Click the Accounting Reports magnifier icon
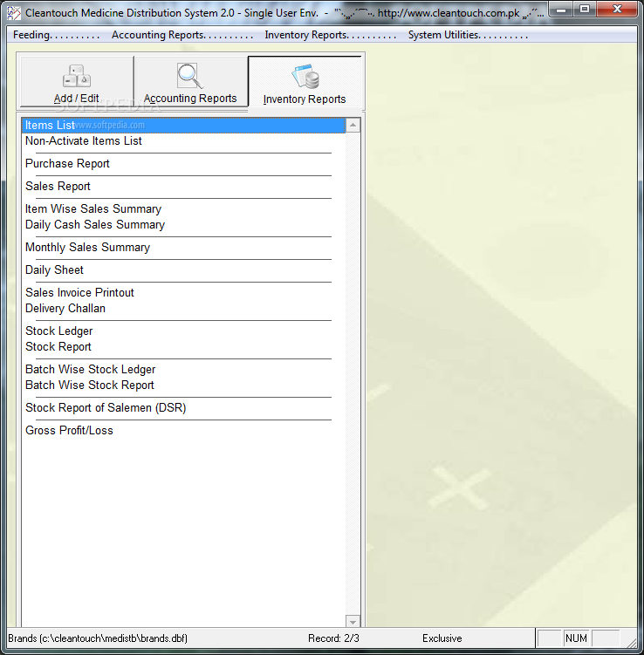 (190, 76)
